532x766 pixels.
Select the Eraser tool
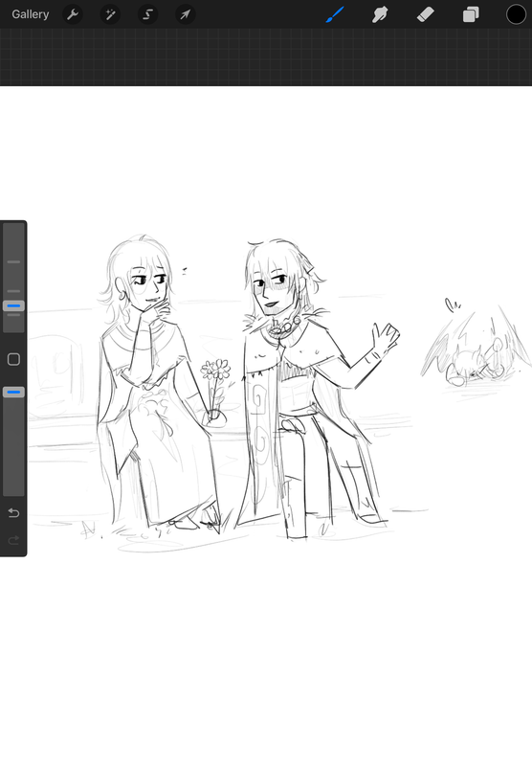coord(426,14)
